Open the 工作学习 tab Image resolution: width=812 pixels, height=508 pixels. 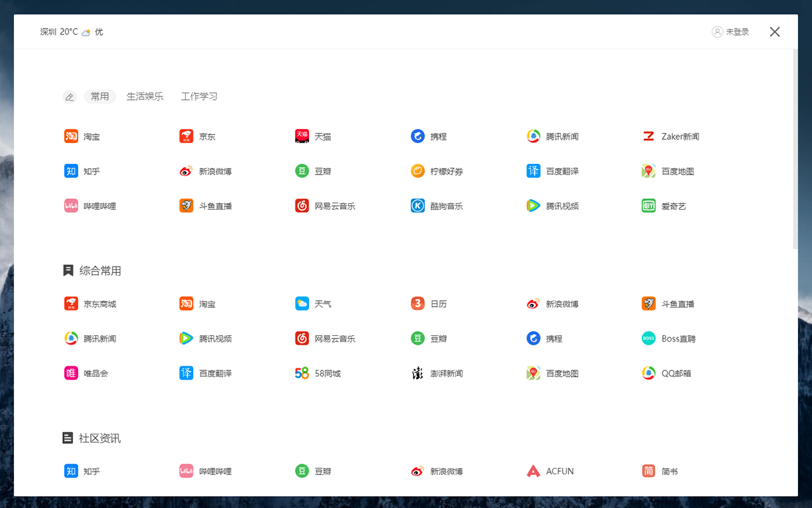199,97
